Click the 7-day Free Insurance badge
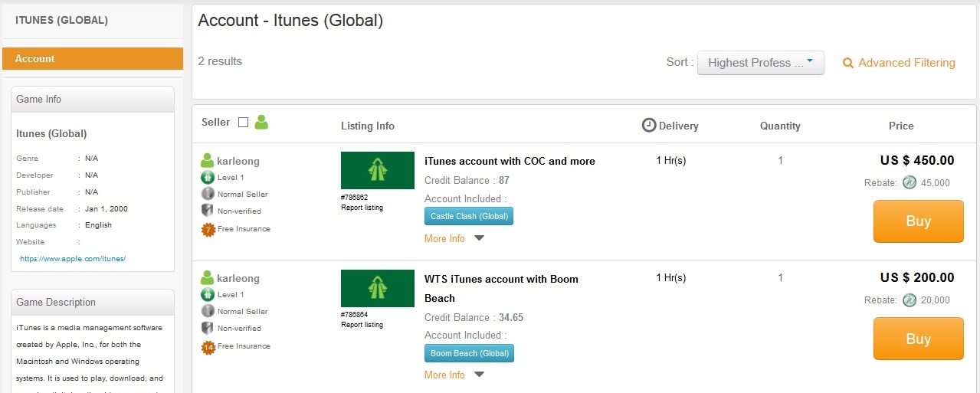The width and height of the screenshot is (980, 393). click(x=208, y=229)
